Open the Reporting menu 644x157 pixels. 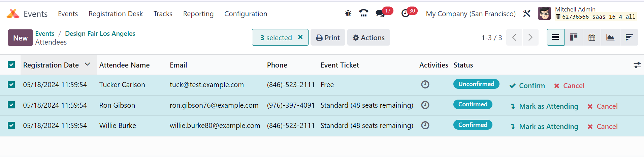198,14
